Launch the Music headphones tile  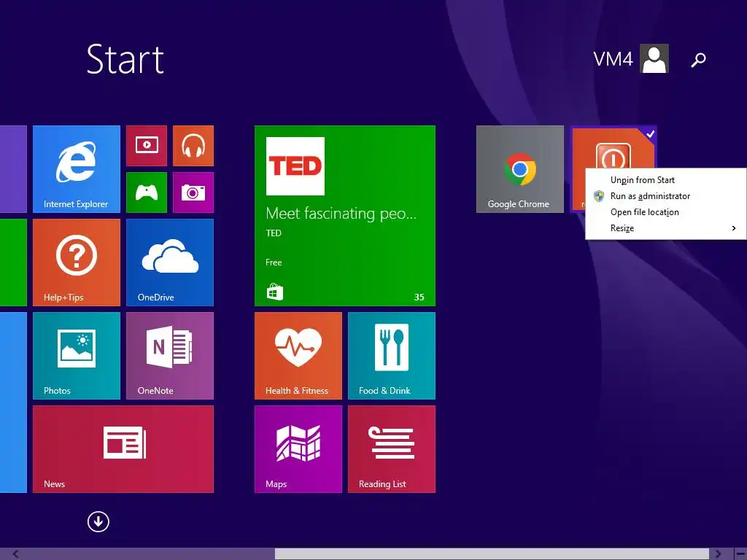pyautogui.click(x=193, y=146)
